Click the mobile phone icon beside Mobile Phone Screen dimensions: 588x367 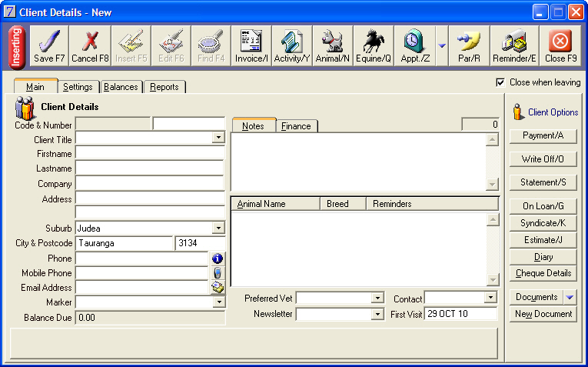pos(218,273)
